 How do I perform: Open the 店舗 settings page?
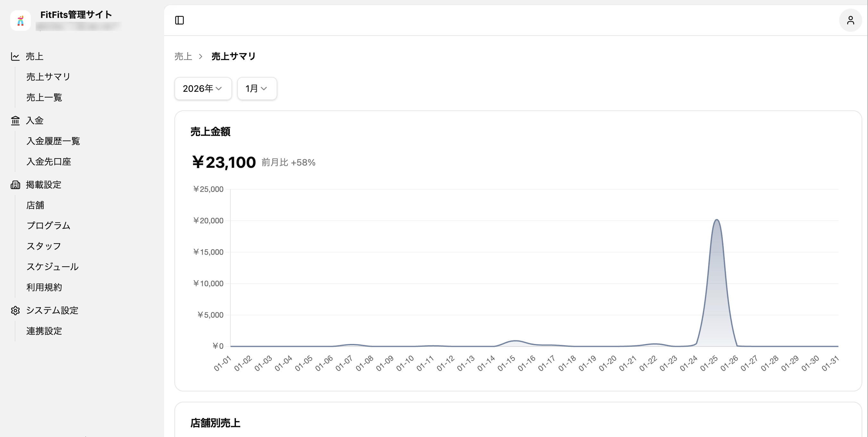click(x=35, y=205)
